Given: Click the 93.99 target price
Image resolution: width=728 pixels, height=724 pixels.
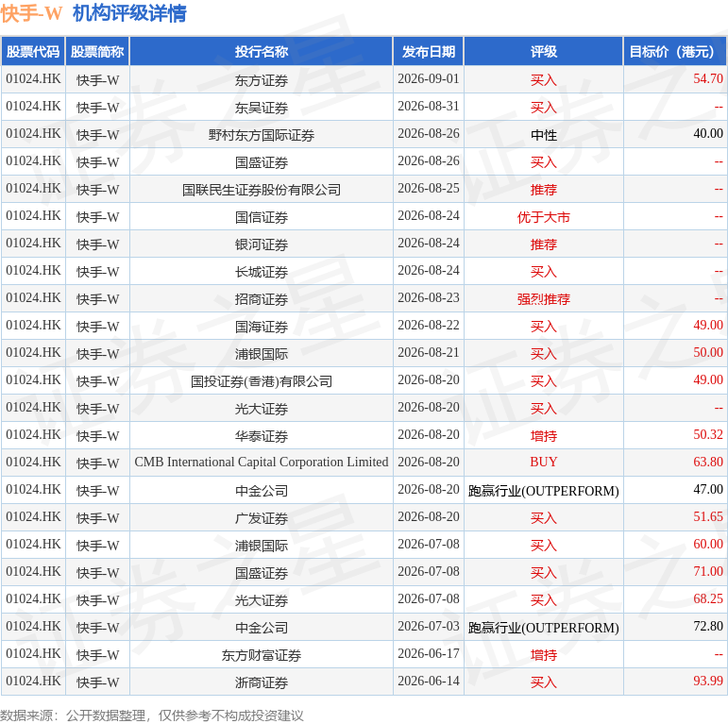Looking at the screenshot, I should (x=708, y=681).
